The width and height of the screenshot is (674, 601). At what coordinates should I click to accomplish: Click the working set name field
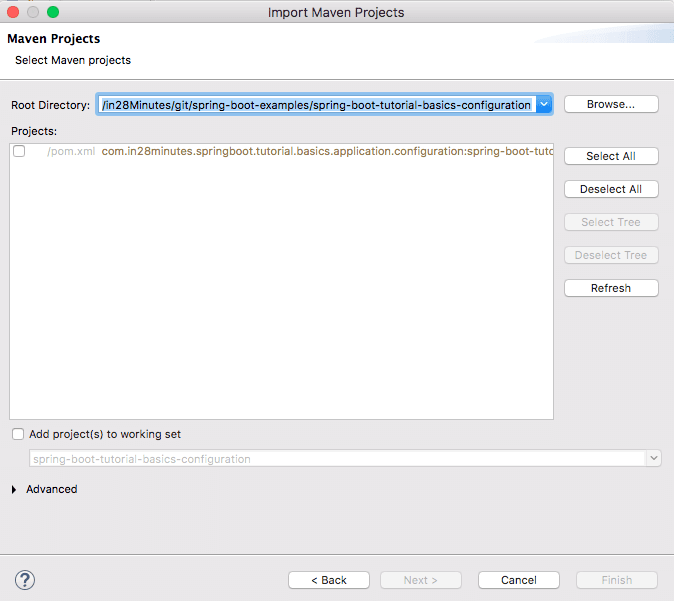coord(338,458)
